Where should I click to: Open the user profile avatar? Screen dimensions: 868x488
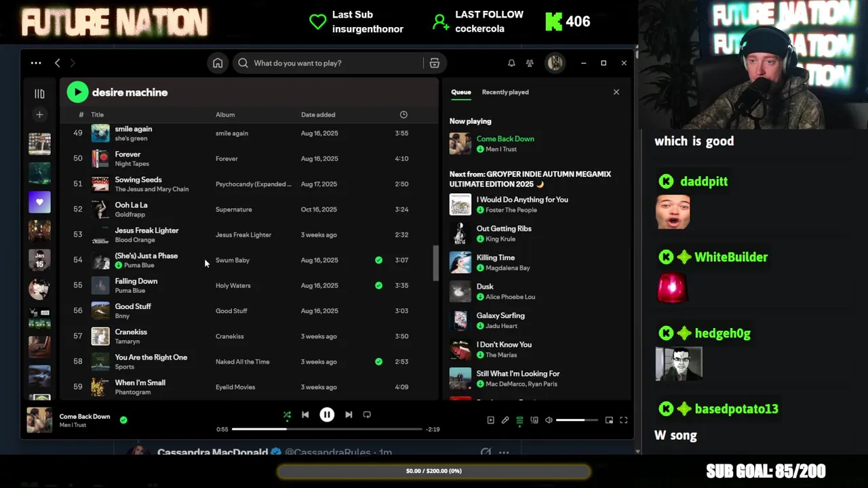pyautogui.click(x=555, y=63)
